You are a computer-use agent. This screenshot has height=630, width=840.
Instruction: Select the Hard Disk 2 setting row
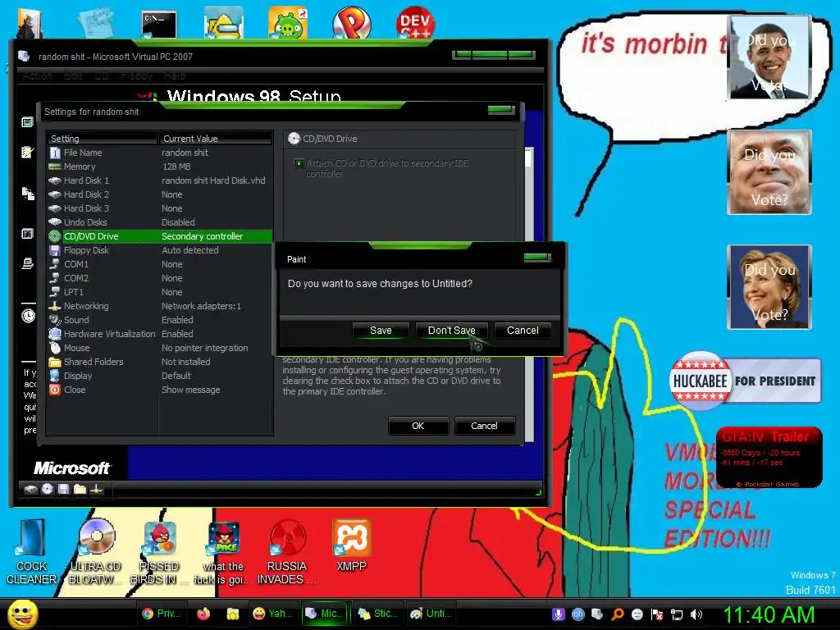tap(160, 194)
